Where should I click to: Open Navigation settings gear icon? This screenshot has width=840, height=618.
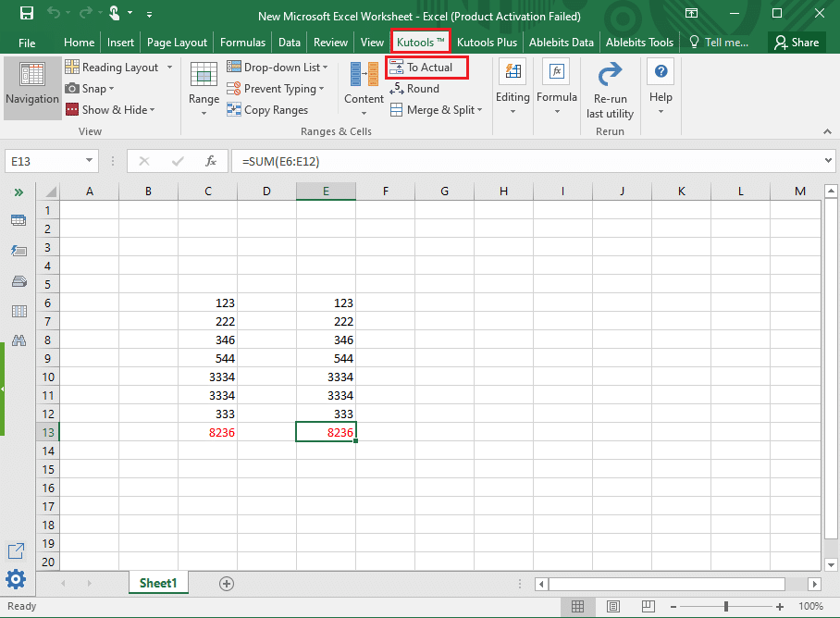pos(16,579)
